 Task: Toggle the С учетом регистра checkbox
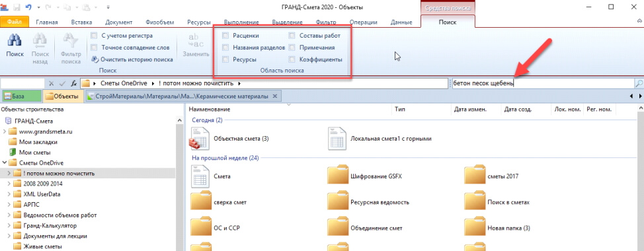coord(94,36)
